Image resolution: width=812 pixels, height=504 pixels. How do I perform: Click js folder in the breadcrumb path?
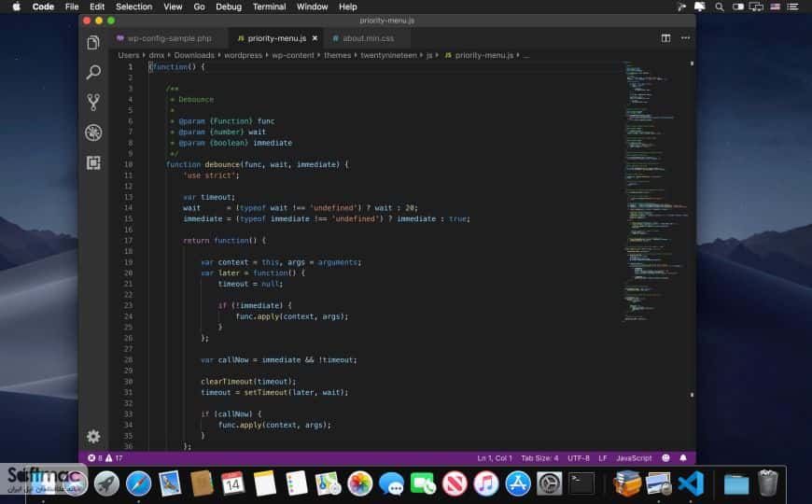click(x=428, y=55)
